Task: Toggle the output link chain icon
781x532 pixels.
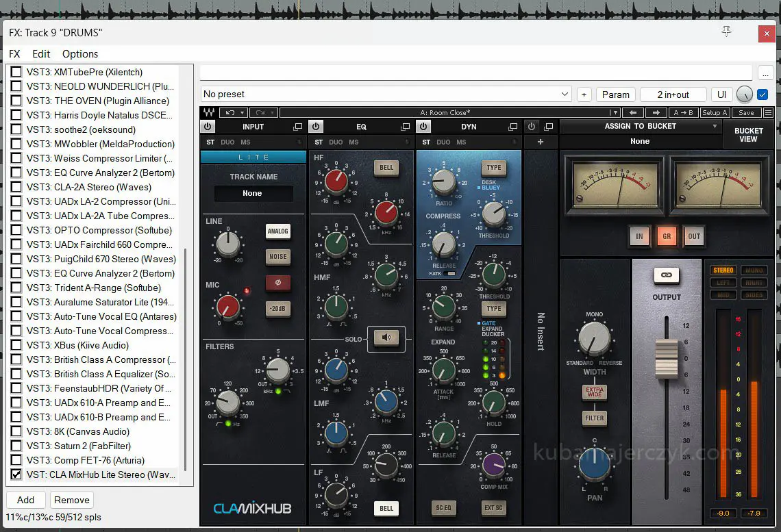Action: tap(667, 275)
